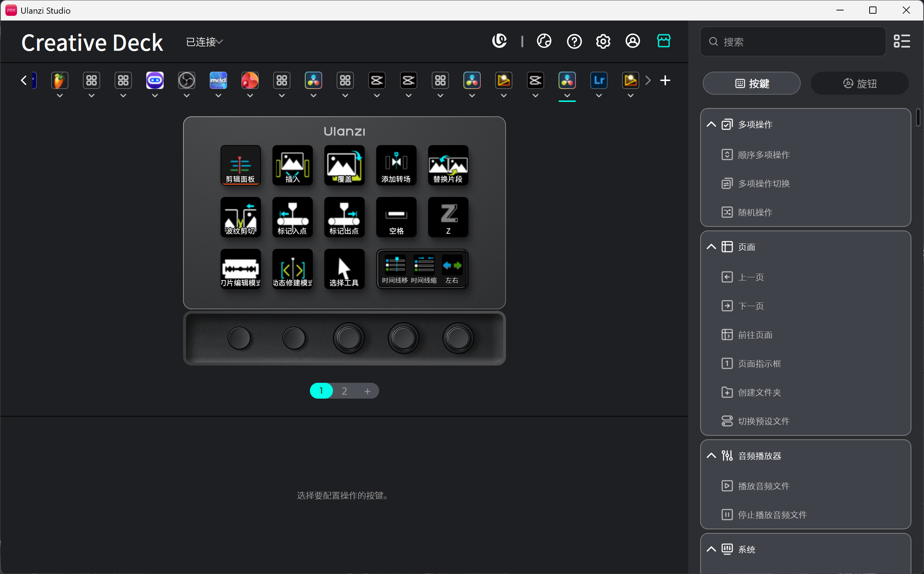Viewport: 924px width, 574px height.
Task: Click the third knob dial
Action: click(348, 338)
